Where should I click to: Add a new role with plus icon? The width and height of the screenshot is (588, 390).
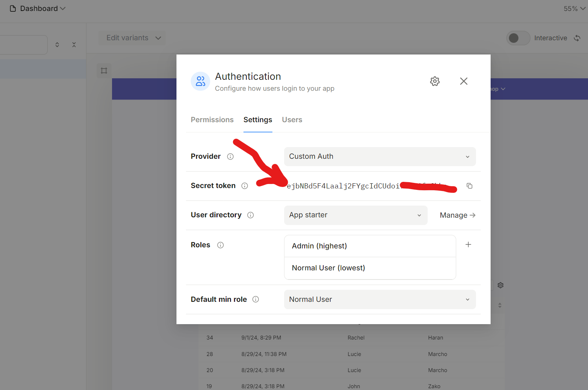point(468,244)
